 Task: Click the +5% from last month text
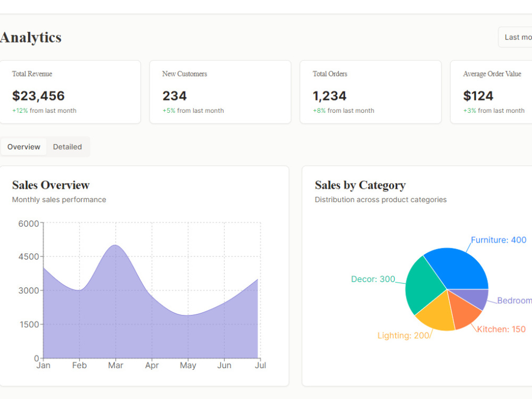193,111
